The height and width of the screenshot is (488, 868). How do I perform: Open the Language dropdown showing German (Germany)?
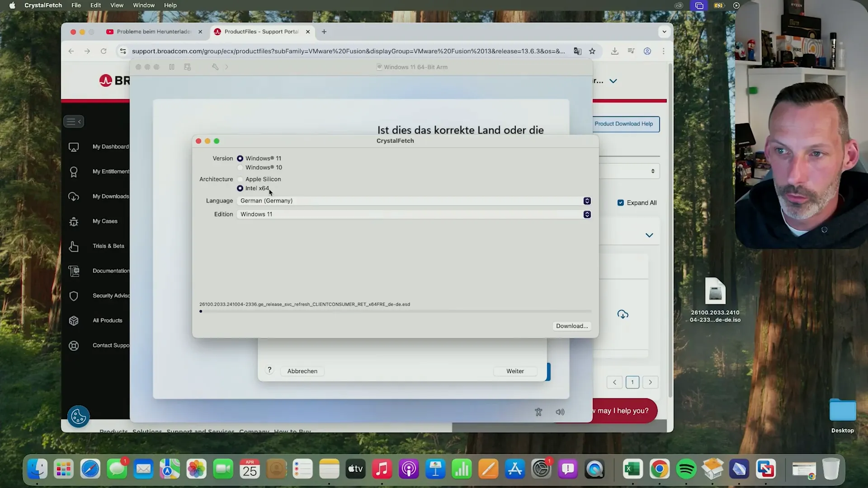pyautogui.click(x=414, y=201)
